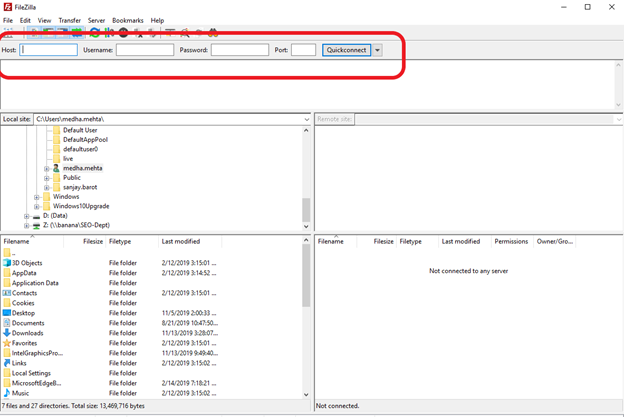Image resolution: width=624 pixels, height=417 pixels.
Task: Click the FileZilla logo in title bar
Action: (x=8, y=7)
